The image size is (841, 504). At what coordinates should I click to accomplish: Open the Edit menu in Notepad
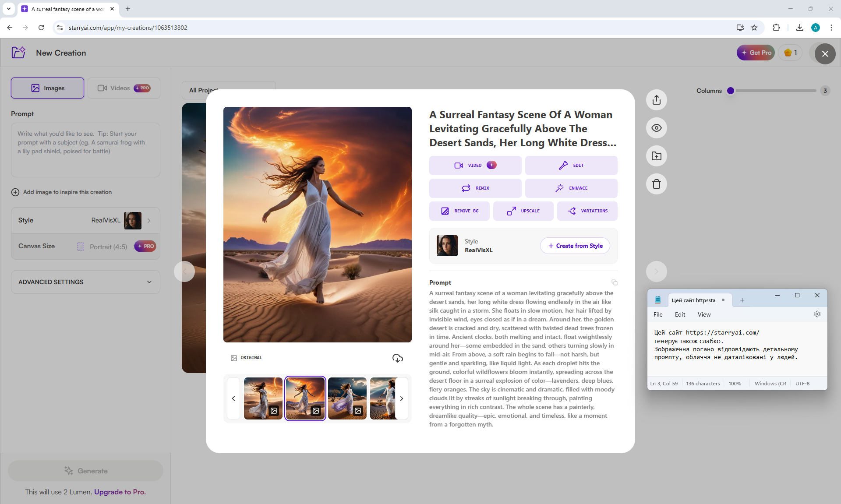click(680, 314)
